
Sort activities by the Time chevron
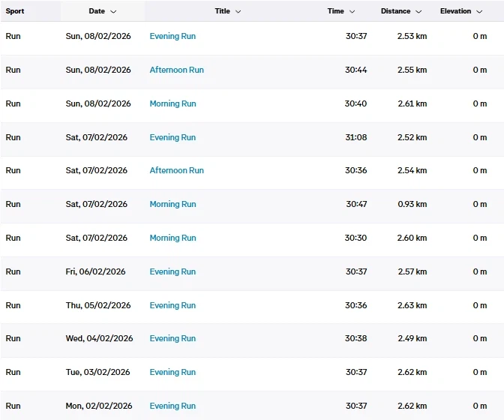point(352,12)
